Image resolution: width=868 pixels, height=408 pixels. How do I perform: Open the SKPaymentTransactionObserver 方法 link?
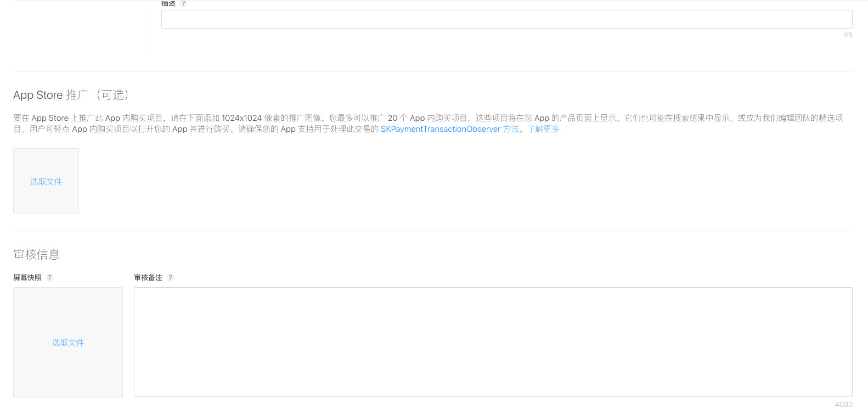pyautogui.click(x=449, y=129)
